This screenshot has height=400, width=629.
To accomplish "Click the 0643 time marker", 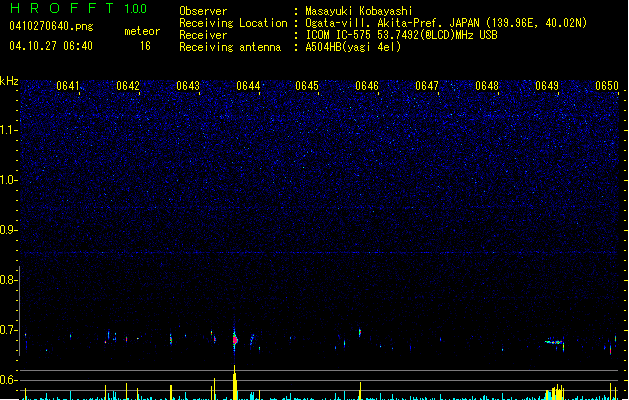I will [188, 86].
